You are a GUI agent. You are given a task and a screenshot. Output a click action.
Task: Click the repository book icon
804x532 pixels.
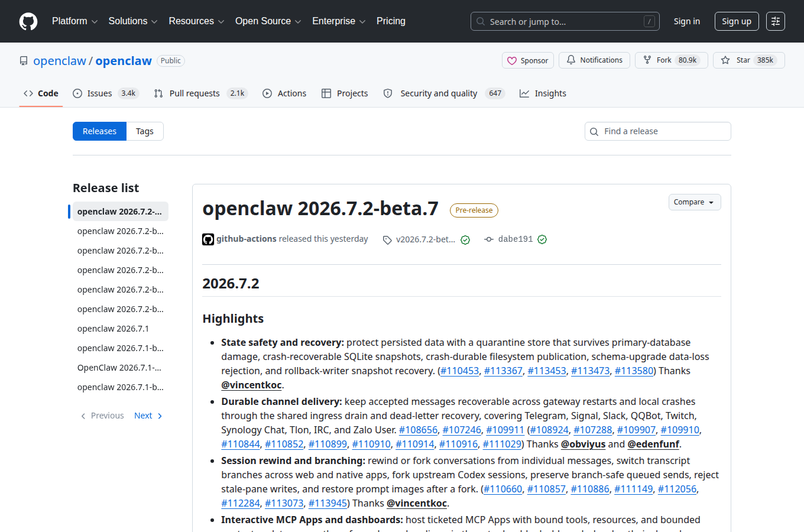point(24,61)
